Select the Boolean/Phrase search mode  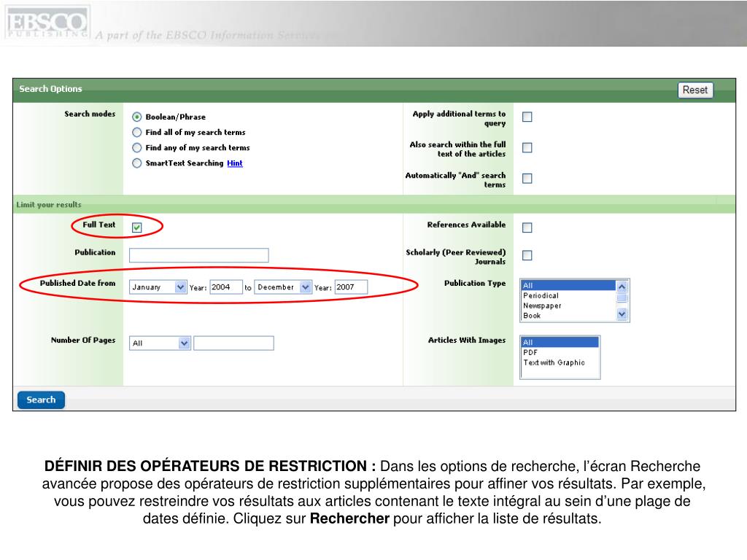(x=136, y=117)
